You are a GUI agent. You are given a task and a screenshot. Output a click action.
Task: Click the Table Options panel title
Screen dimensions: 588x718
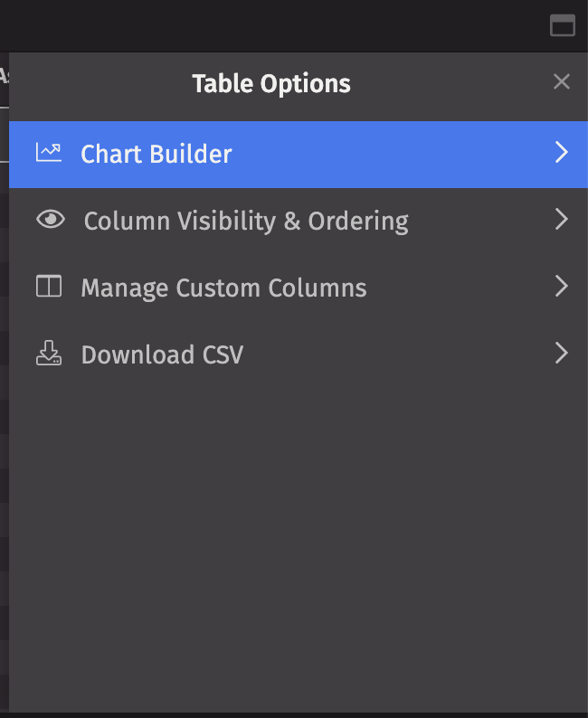(x=271, y=84)
